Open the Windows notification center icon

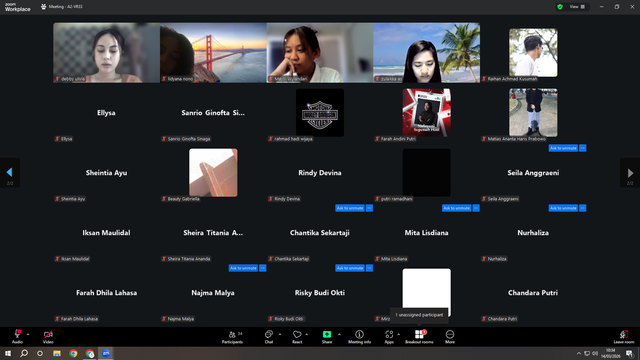coord(629,353)
